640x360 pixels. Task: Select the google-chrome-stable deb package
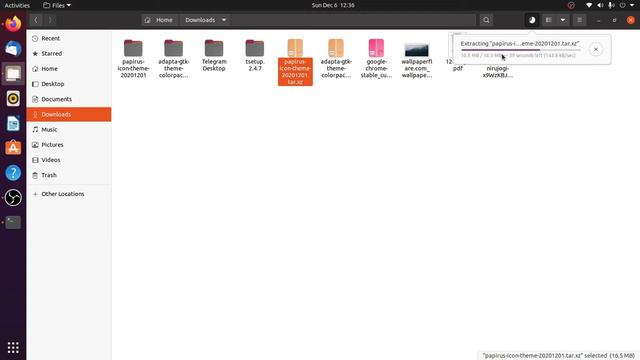[x=376, y=59]
